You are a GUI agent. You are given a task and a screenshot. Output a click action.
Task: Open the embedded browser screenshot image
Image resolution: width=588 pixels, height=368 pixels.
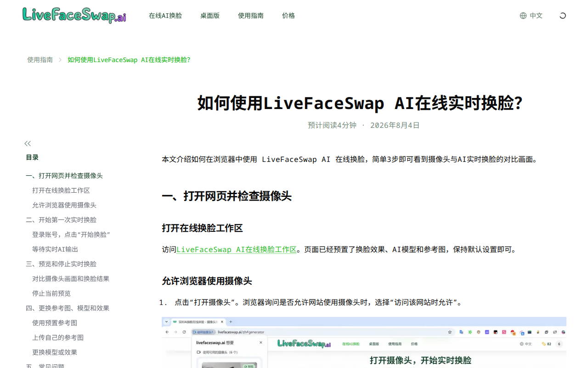pos(364,343)
